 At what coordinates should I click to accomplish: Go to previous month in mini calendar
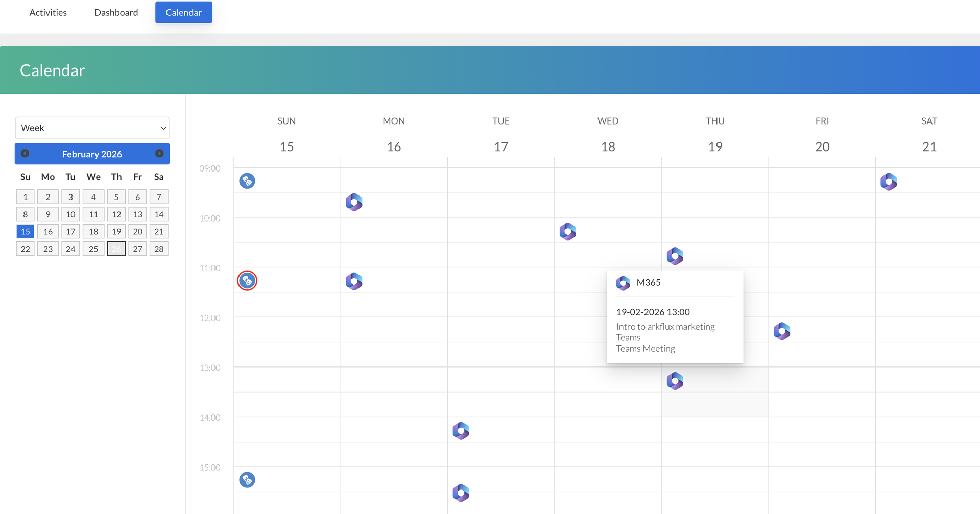point(25,154)
